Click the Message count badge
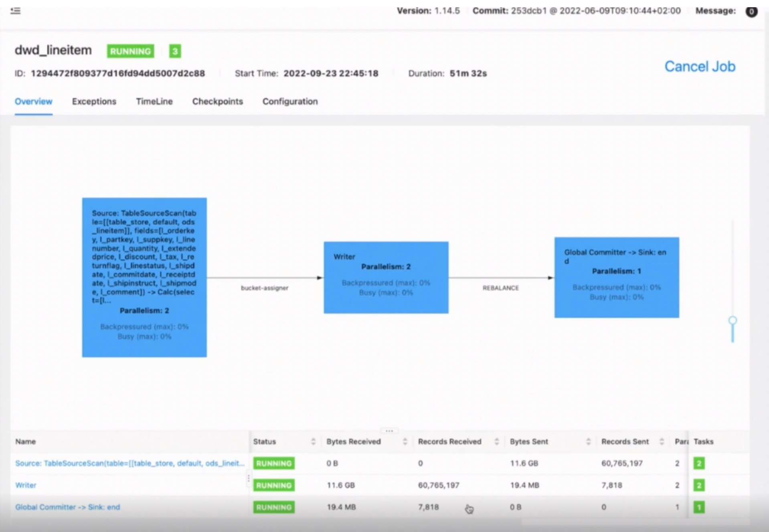 751,11
